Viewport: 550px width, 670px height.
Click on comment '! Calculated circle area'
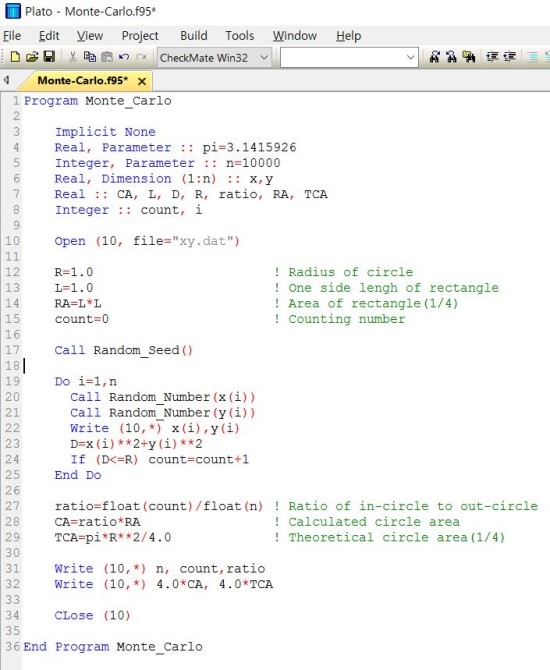[367, 522]
